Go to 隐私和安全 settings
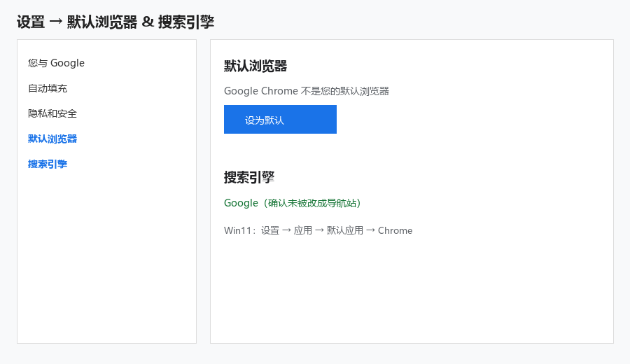Image resolution: width=630 pixels, height=364 pixels. pos(52,113)
